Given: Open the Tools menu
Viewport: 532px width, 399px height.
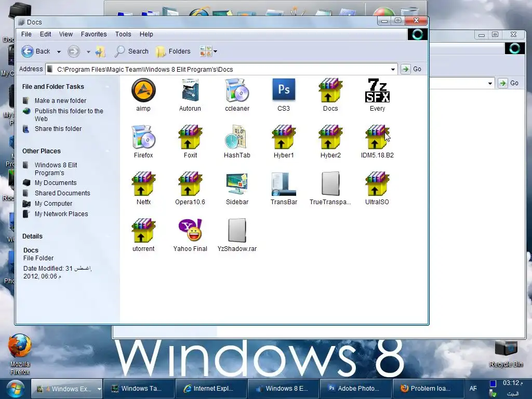Looking at the screenshot, I should point(123,34).
